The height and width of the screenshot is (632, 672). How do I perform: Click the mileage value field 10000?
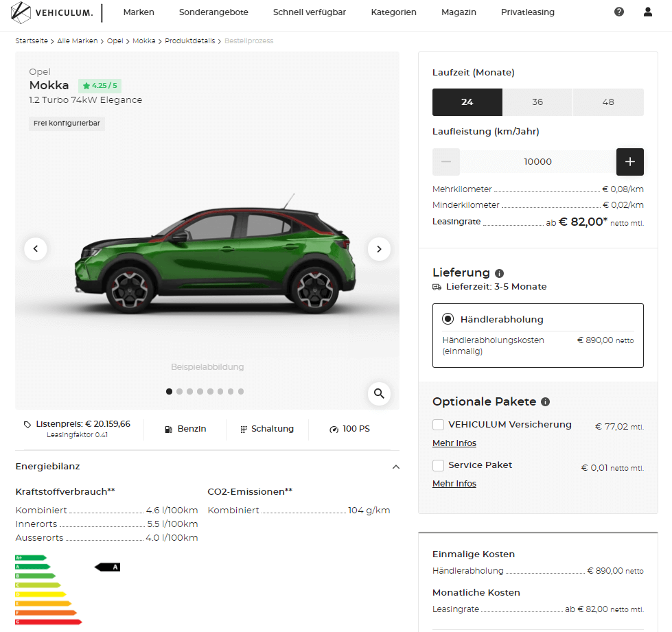coord(538,161)
